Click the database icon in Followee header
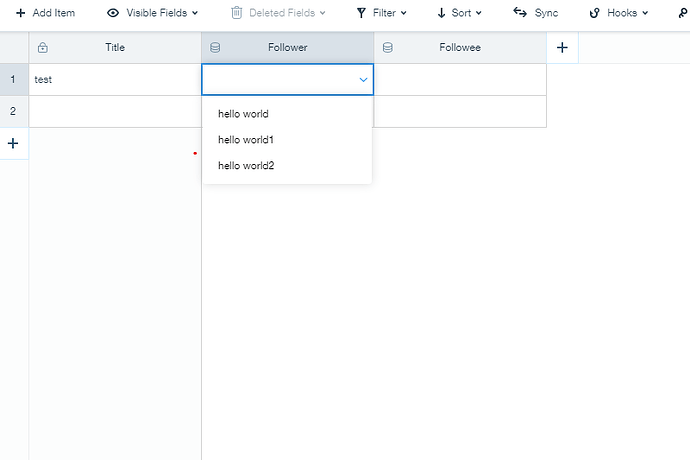This screenshot has width=690, height=460. 388,48
